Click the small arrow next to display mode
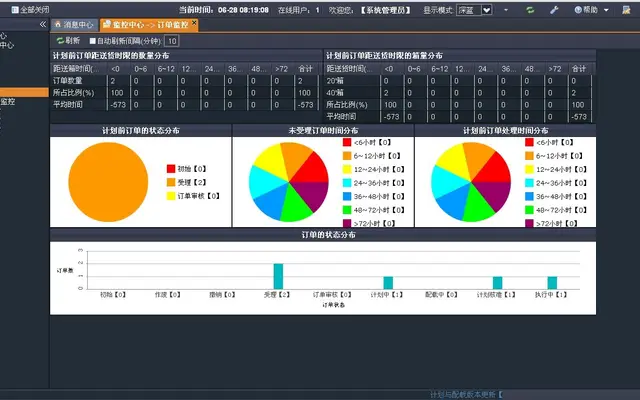Screen dimensions: 640x400 (x=506, y=10)
